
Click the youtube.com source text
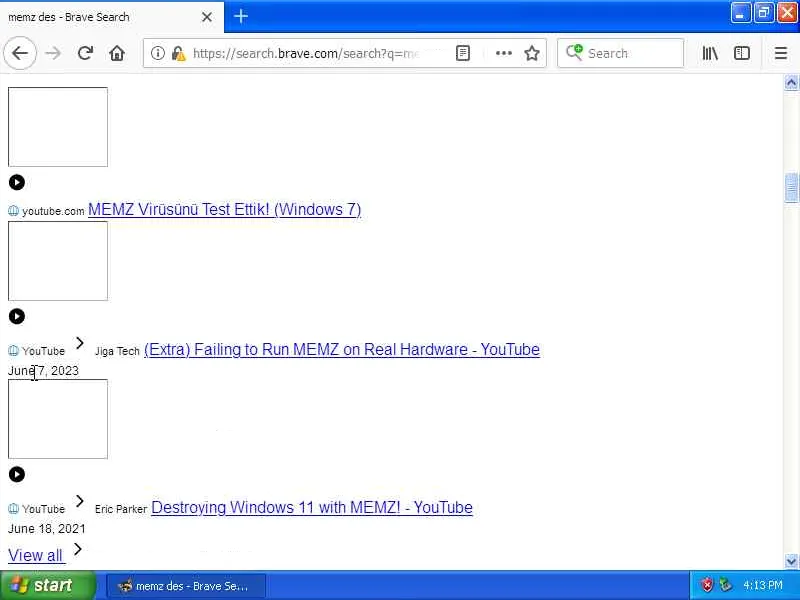(x=53, y=211)
